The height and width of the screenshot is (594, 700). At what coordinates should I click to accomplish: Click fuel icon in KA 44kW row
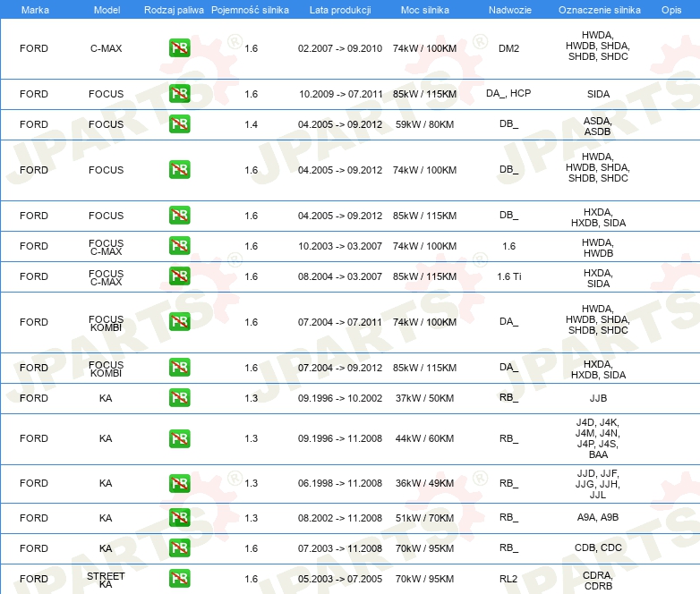click(x=179, y=438)
